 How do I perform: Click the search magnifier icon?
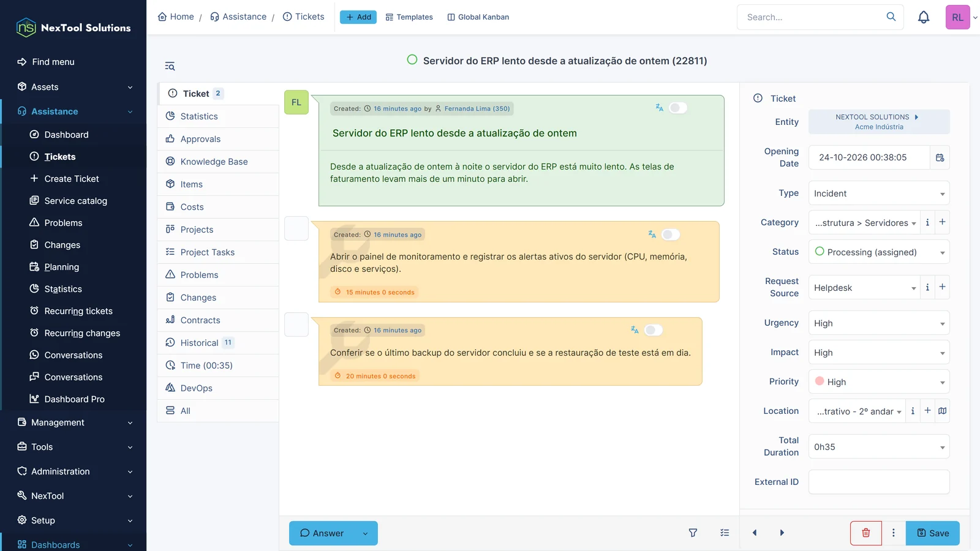pyautogui.click(x=891, y=17)
